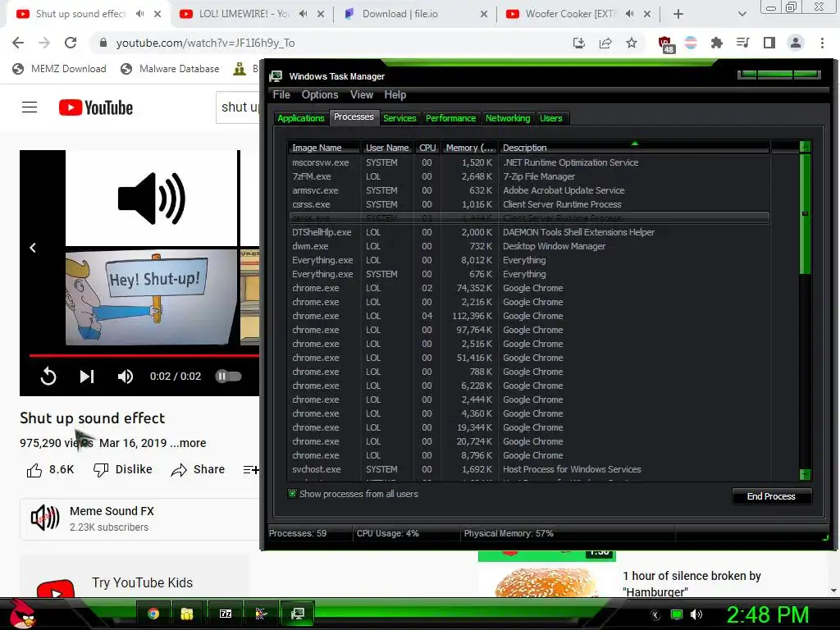Show hidden system tray icons arrow
This screenshot has height=630, width=840.
coord(655,615)
